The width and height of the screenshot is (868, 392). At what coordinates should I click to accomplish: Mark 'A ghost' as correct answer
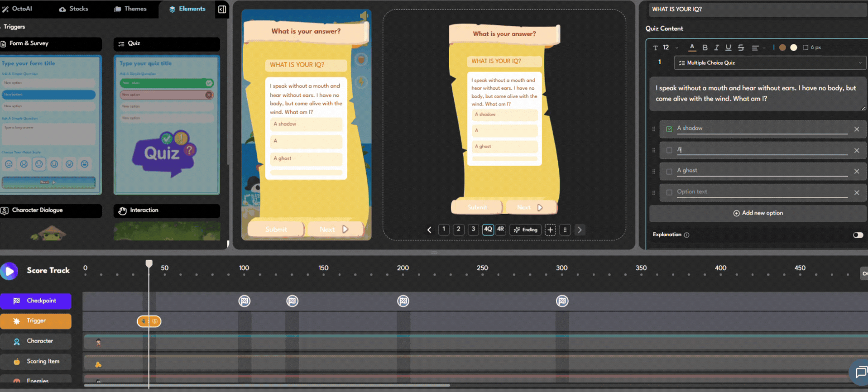tap(669, 172)
